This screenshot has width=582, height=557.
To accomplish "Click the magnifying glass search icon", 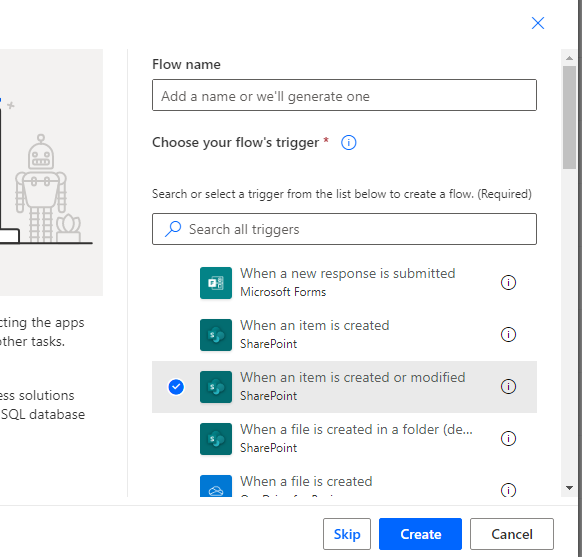I will [173, 229].
